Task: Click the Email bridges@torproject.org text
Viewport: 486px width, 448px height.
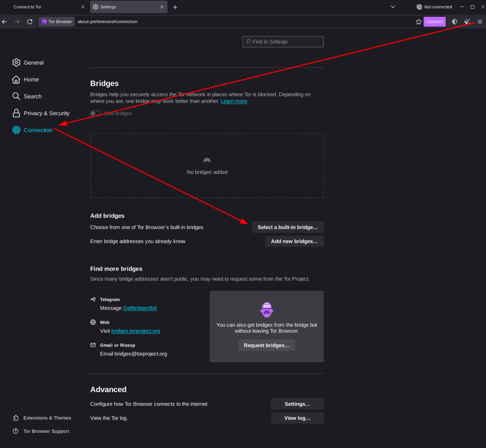Action: (x=133, y=354)
